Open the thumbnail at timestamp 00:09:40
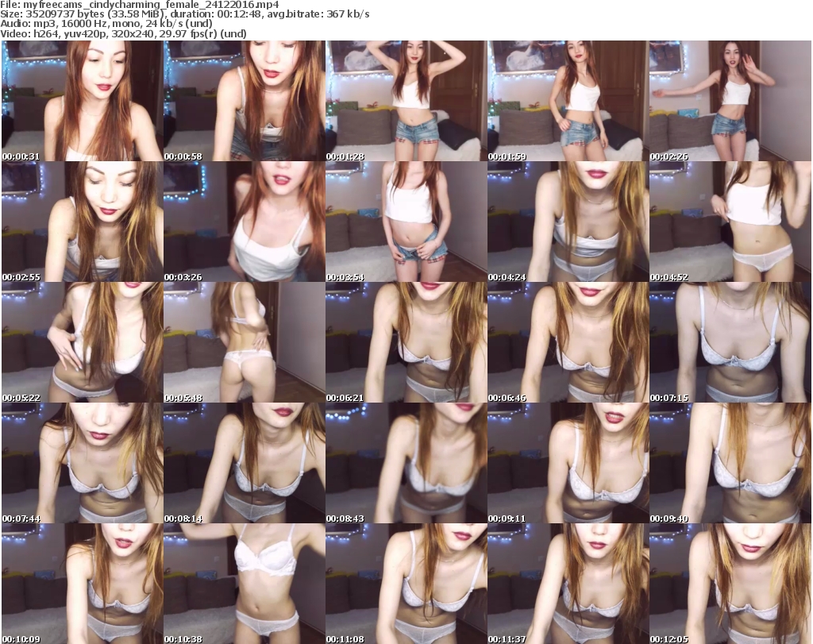The image size is (813, 644). click(x=730, y=463)
